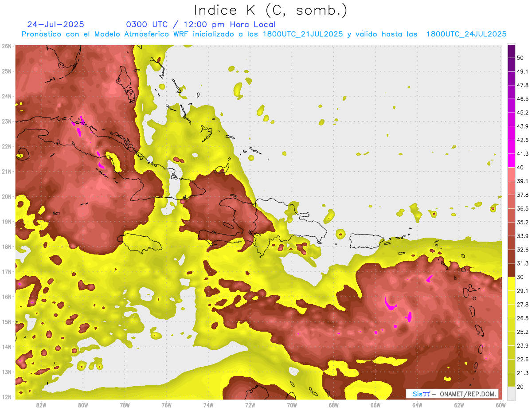Click the "25N" latitude label
The width and height of the screenshot is (532, 411).
[7, 71]
